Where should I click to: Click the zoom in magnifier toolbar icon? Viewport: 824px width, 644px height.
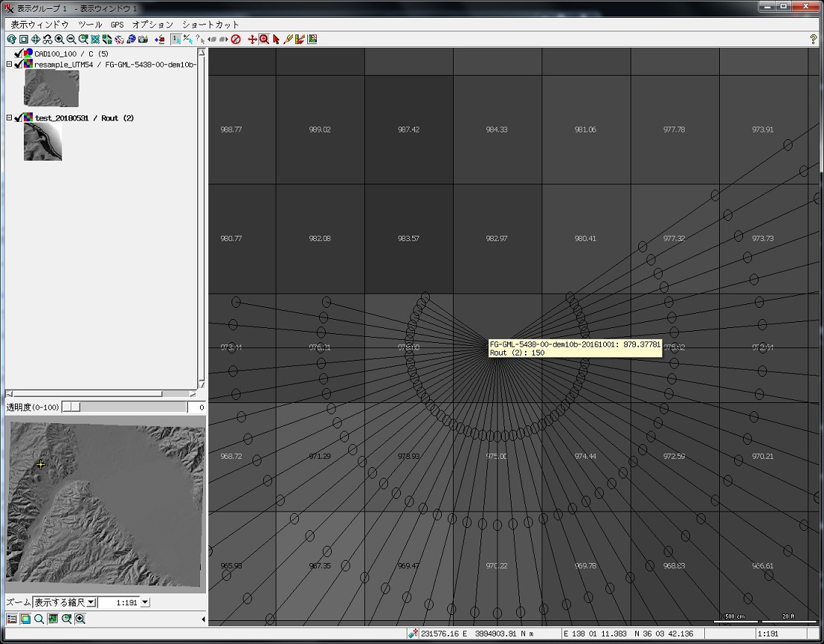click(59, 39)
